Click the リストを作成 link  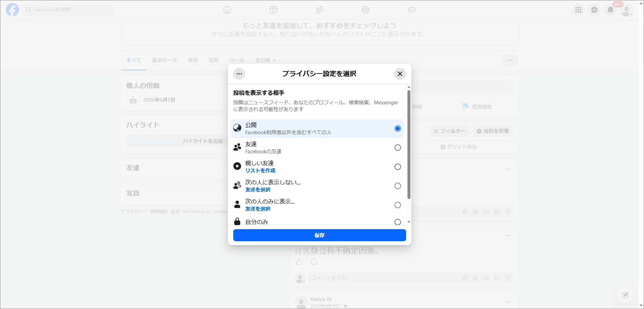[260, 170]
